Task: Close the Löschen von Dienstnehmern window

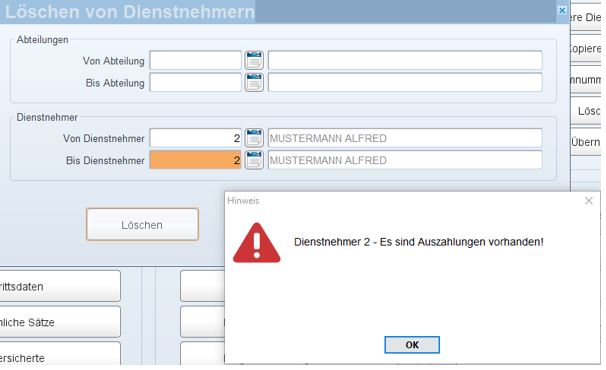Action: pos(562,10)
